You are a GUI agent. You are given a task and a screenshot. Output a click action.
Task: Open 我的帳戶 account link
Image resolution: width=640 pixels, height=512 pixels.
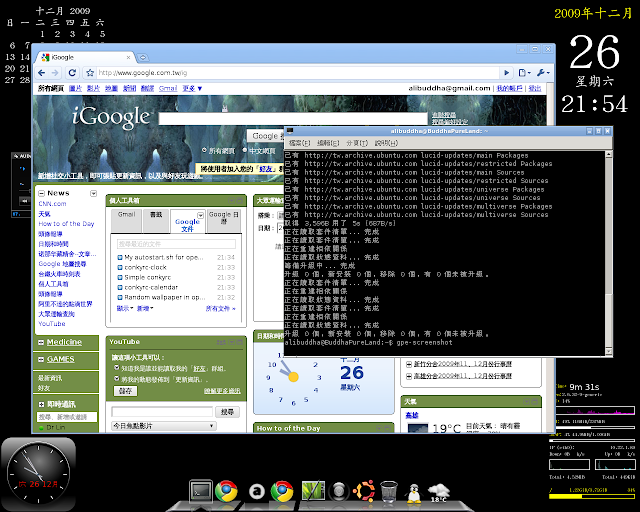(x=509, y=88)
